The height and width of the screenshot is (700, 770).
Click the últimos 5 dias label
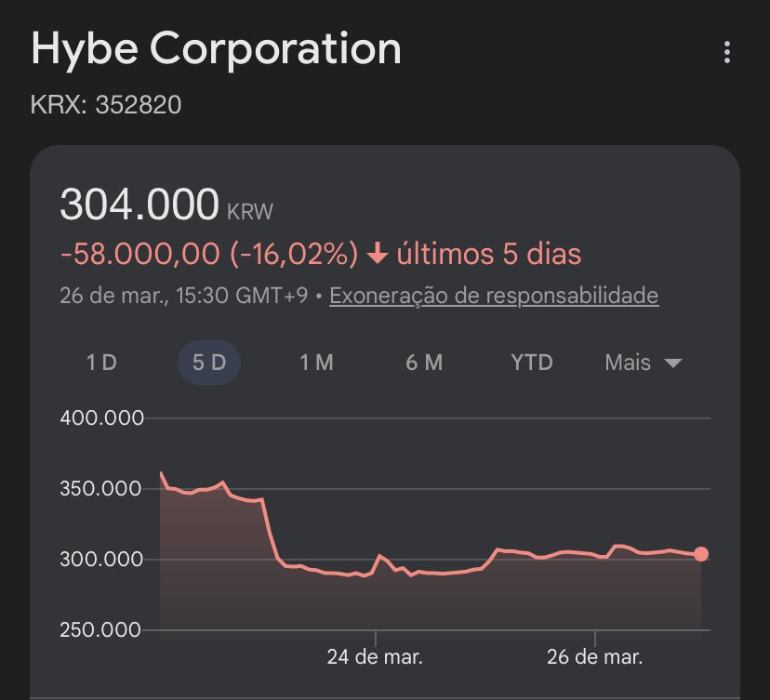pyautogui.click(x=489, y=254)
